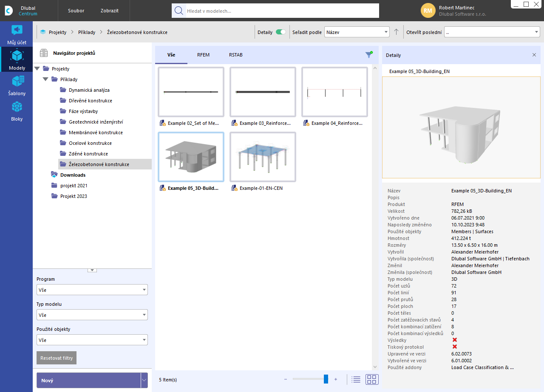Select the Modely sidebar icon

click(17, 59)
